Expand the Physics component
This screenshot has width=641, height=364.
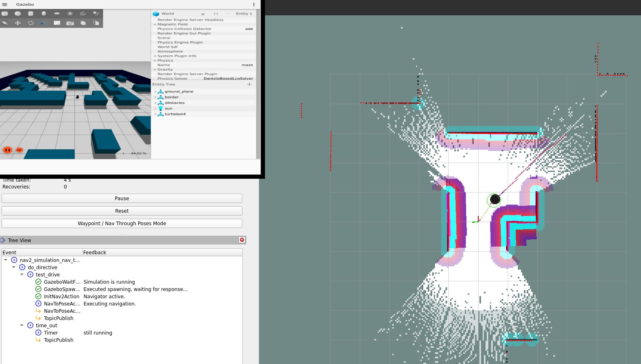155,61
